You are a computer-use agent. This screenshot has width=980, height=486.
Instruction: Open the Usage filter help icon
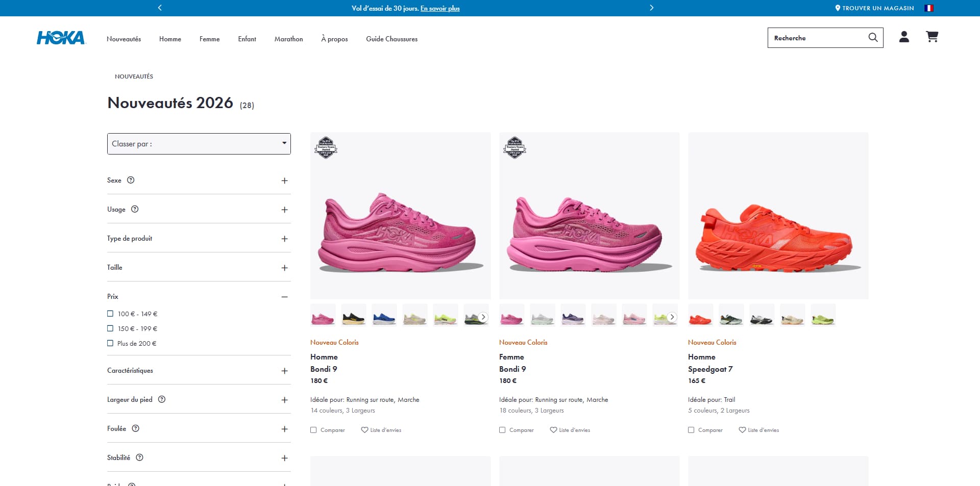click(135, 209)
